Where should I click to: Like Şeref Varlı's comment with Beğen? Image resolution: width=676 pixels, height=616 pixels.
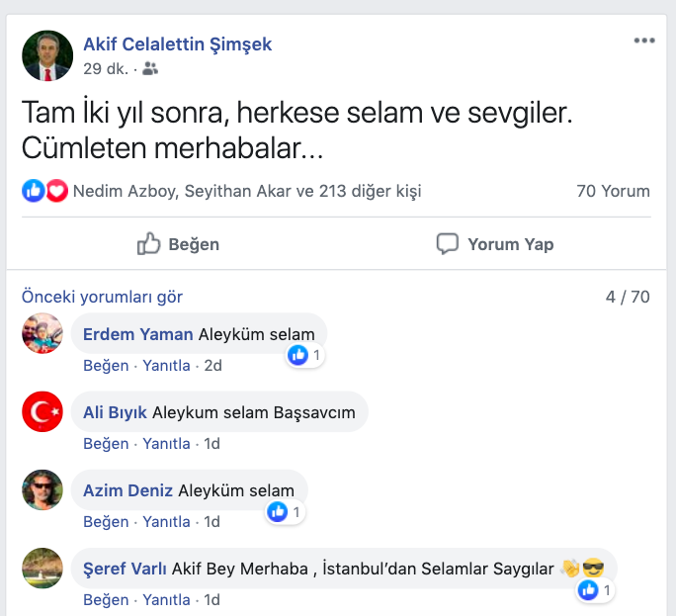click(106, 600)
